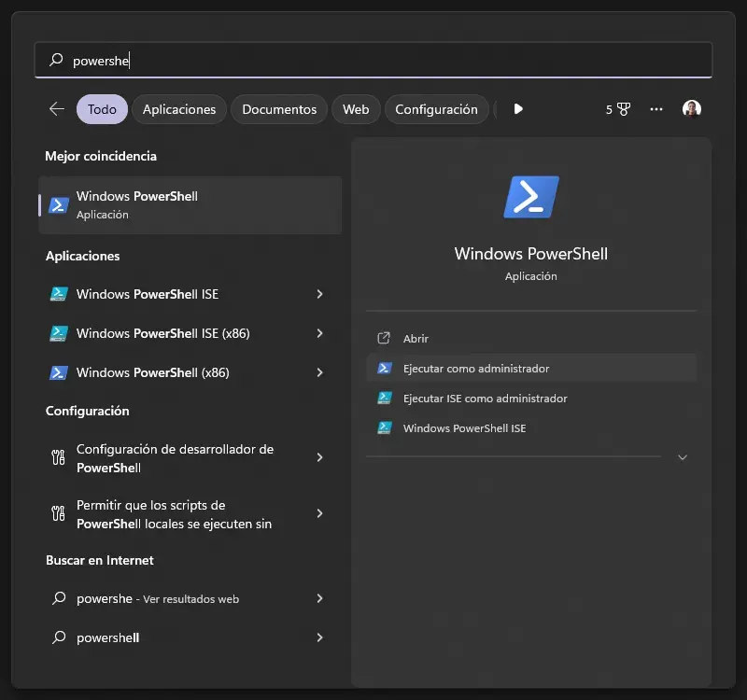Expand Windows PowerShell ISE result chevron
The height and width of the screenshot is (700, 747).
tap(319, 294)
